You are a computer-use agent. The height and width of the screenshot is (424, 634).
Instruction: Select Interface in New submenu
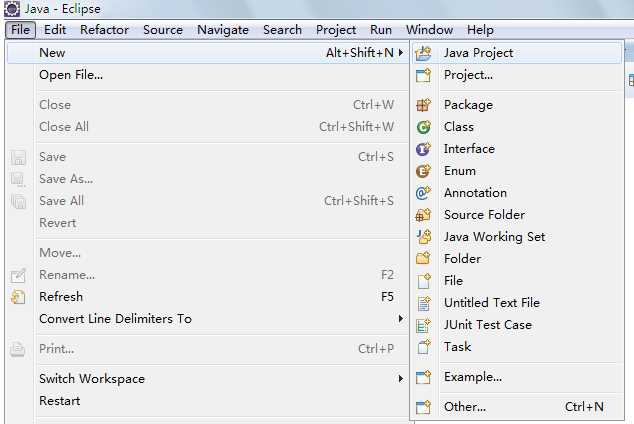point(517,149)
